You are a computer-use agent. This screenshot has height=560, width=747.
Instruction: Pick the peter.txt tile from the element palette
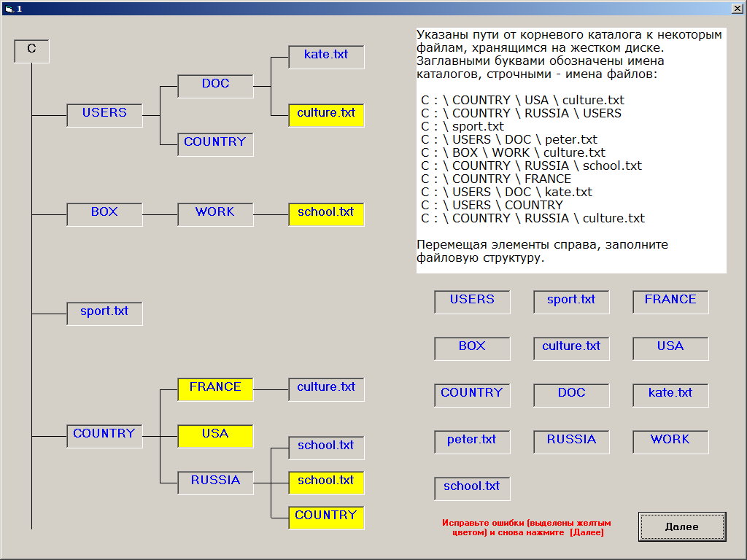point(472,442)
